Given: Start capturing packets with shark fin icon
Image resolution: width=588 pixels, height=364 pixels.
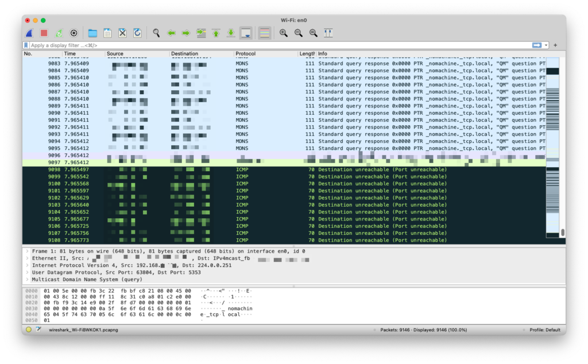Looking at the screenshot, I should 29,33.
